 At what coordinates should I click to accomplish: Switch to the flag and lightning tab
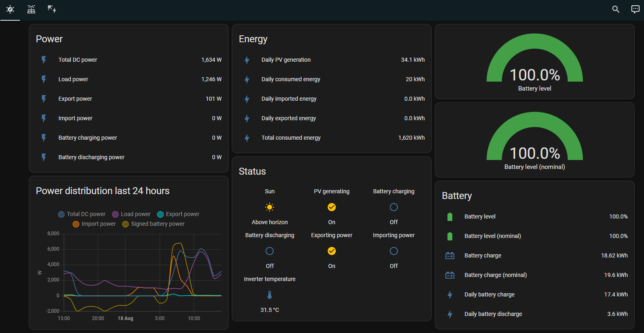[52, 9]
